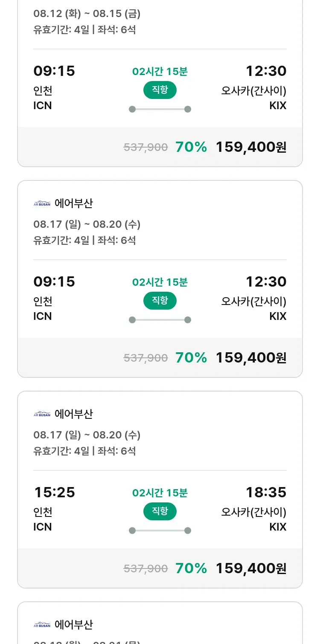Tap 에어부산 name on the 15:25 flight card
This screenshot has width=320, height=644.
74,414
